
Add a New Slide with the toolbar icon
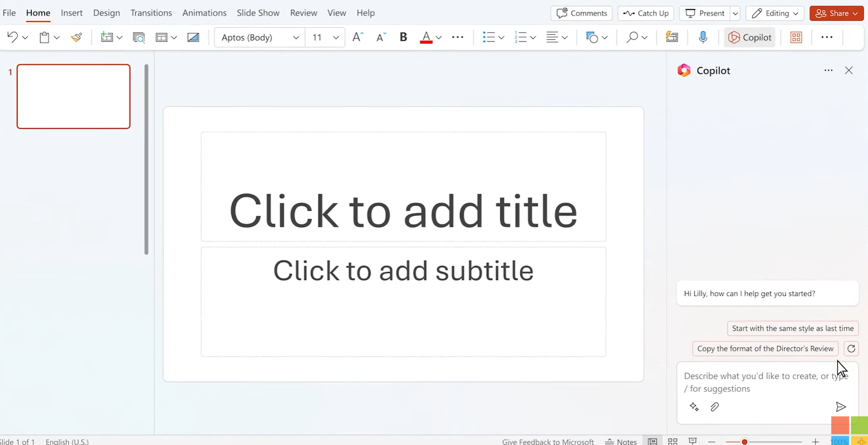[x=107, y=37]
